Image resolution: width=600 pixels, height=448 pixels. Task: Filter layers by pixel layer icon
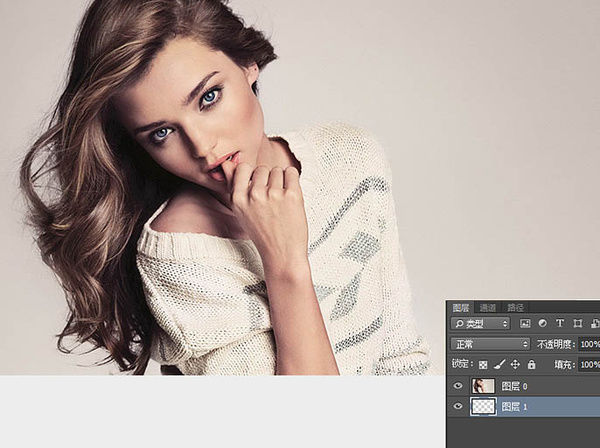click(525, 324)
